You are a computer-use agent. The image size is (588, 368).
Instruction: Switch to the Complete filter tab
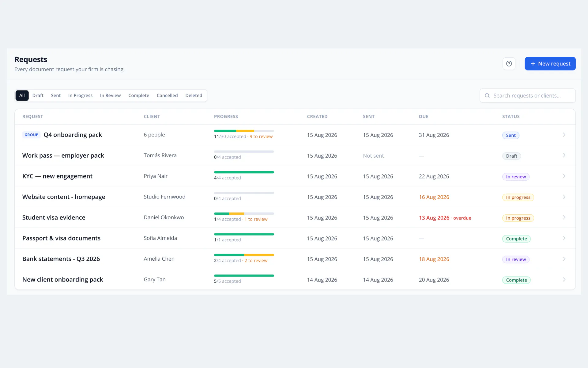pyautogui.click(x=139, y=95)
